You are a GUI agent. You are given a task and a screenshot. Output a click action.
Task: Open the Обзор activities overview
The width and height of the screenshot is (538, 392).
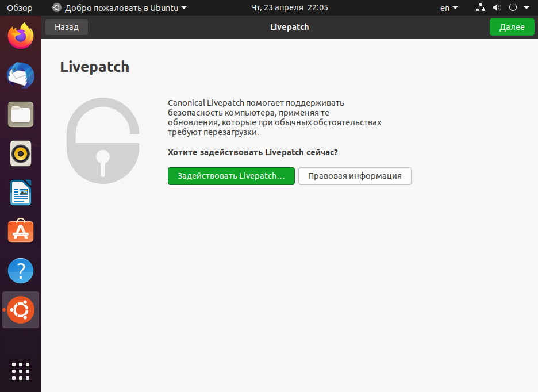pyautogui.click(x=20, y=7)
